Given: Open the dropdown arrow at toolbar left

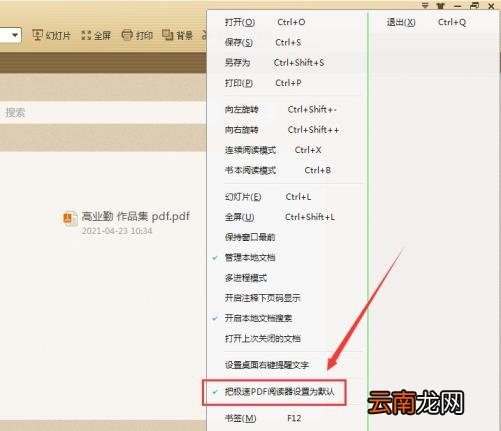Looking at the screenshot, I should pos(15,35).
